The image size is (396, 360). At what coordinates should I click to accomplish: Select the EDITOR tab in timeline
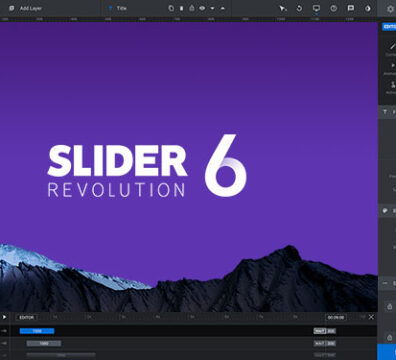(x=26, y=317)
